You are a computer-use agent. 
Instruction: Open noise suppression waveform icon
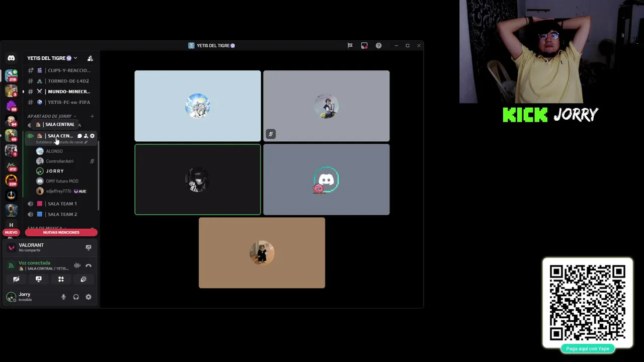coord(77,265)
